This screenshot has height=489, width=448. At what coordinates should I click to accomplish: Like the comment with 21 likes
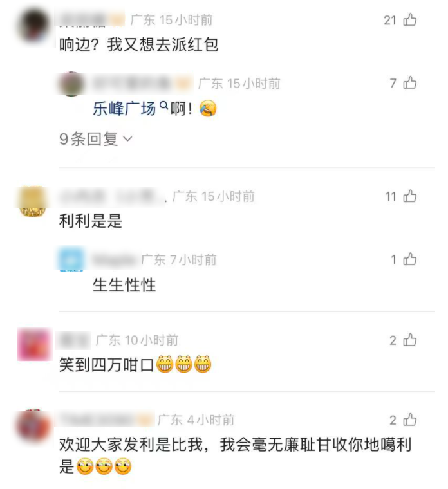tap(409, 20)
